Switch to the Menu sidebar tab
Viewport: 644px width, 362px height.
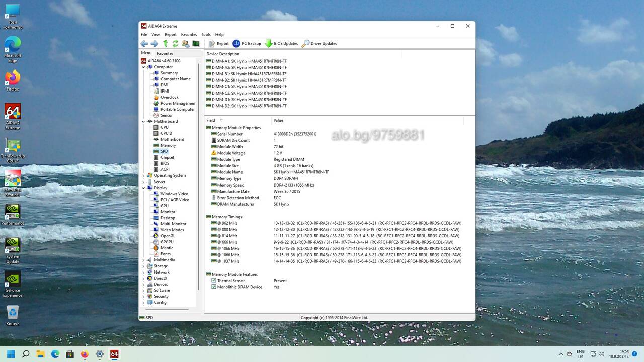click(x=146, y=53)
